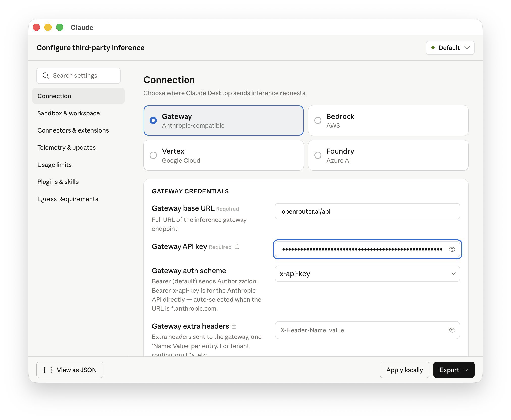This screenshot has height=420, width=511.
Task: Click the lock icon beside Gateway API key
Action: [237, 247]
